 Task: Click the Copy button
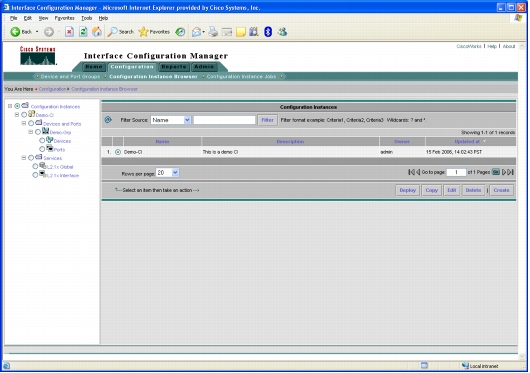point(432,190)
